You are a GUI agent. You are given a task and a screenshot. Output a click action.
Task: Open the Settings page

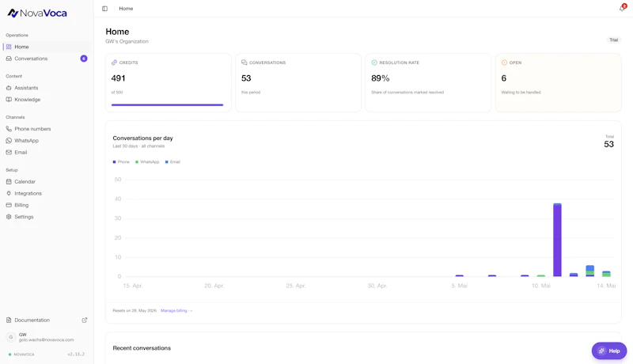(x=47, y=217)
